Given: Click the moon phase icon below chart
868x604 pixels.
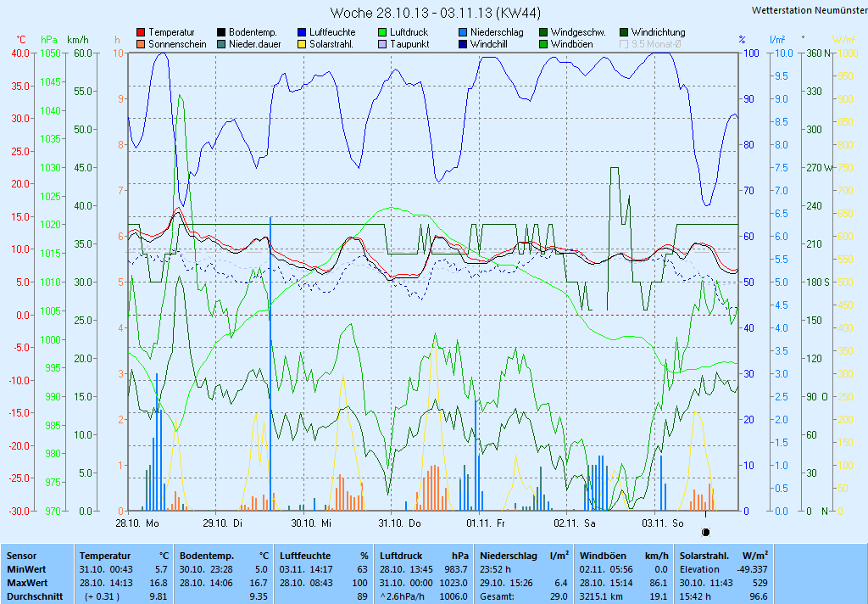Looking at the screenshot, I should pyautogui.click(x=705, y=532).
